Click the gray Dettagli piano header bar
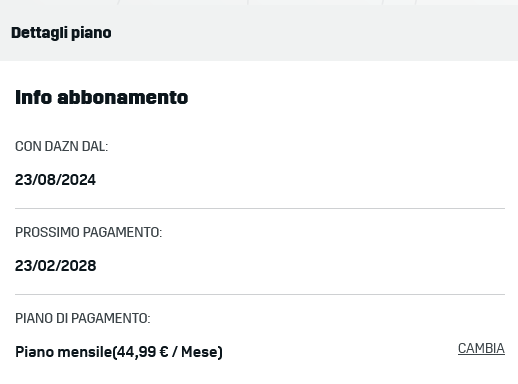The image size is (518, 384). click(259, 33)
